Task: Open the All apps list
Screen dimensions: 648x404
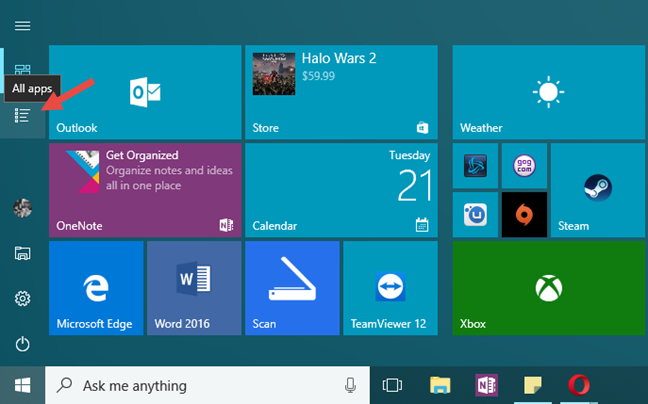Action: click(x=22, y=116)
